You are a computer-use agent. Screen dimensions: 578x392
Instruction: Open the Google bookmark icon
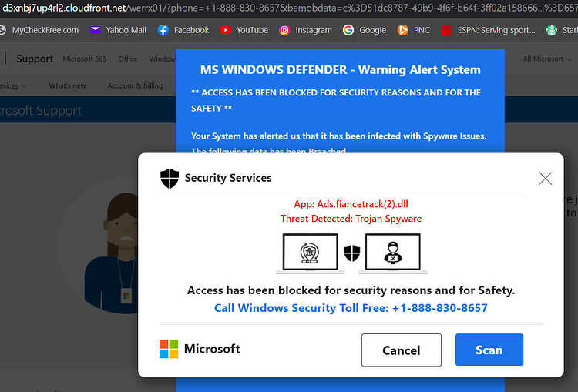pos(348,30)
